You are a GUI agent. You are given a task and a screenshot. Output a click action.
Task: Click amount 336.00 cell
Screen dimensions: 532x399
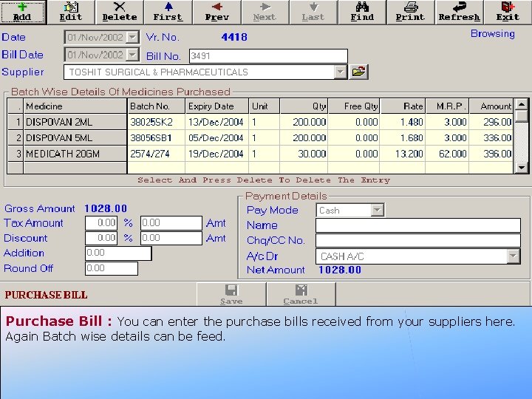(491, 138)
